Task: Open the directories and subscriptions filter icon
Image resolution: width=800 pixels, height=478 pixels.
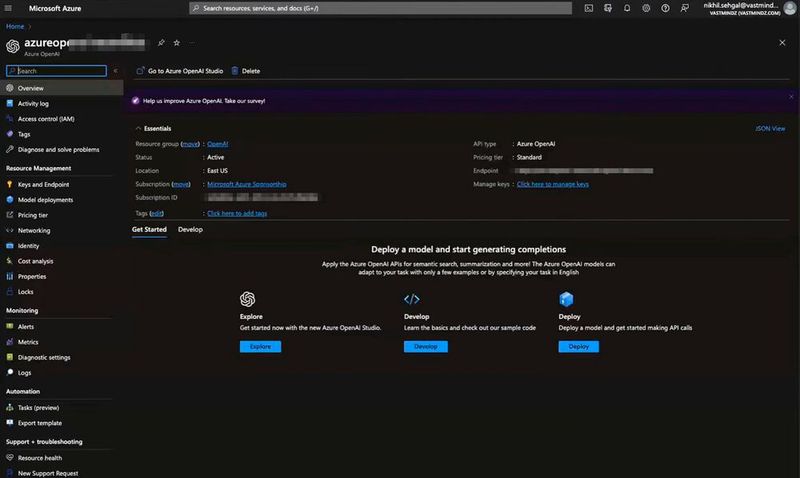Action: pyautogui.click(x=608, y=8)
